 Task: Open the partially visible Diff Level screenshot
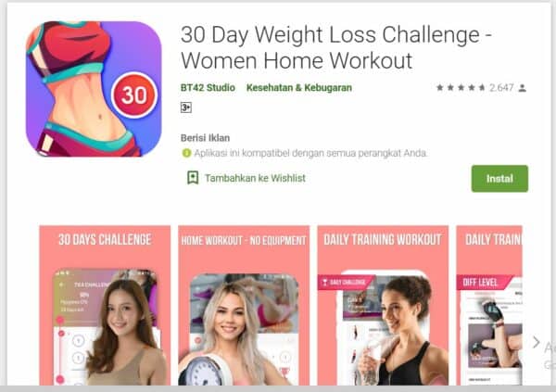click(x=489, y=305)
